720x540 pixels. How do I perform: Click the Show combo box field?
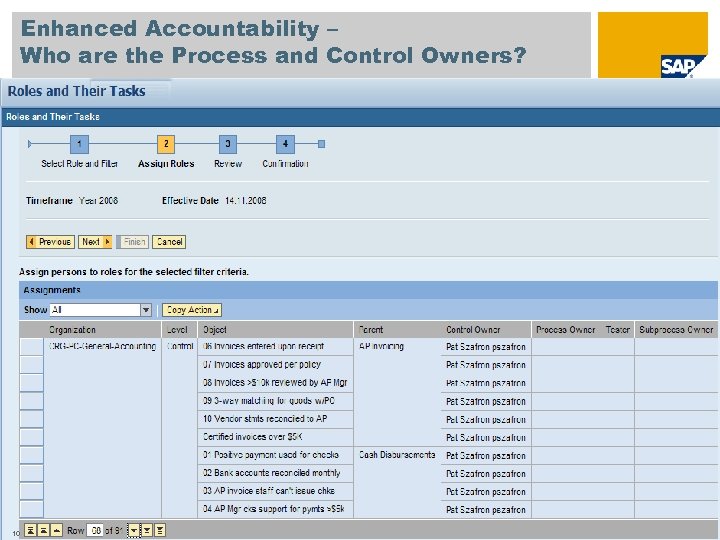pyautogui.click(x=95, y=310)
